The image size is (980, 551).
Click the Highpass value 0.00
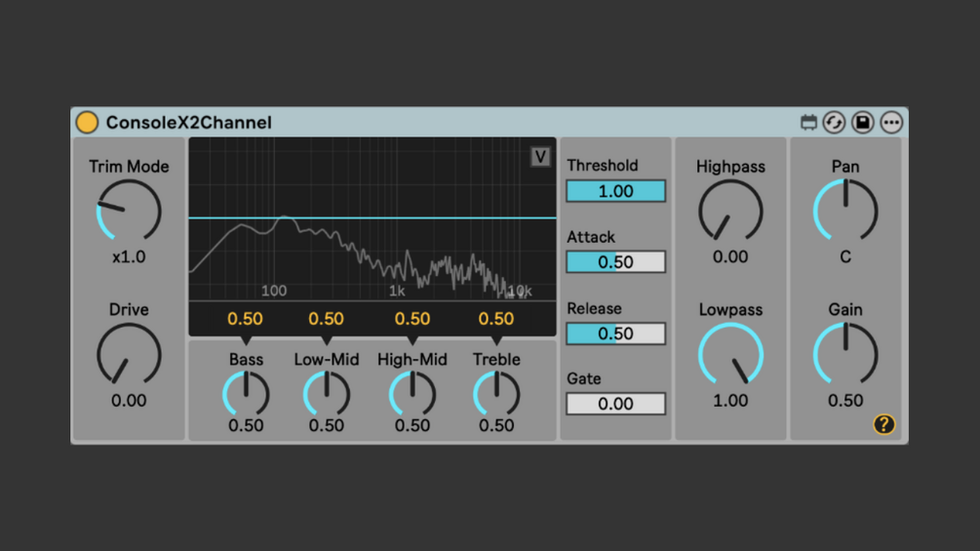tap(730, 256)
